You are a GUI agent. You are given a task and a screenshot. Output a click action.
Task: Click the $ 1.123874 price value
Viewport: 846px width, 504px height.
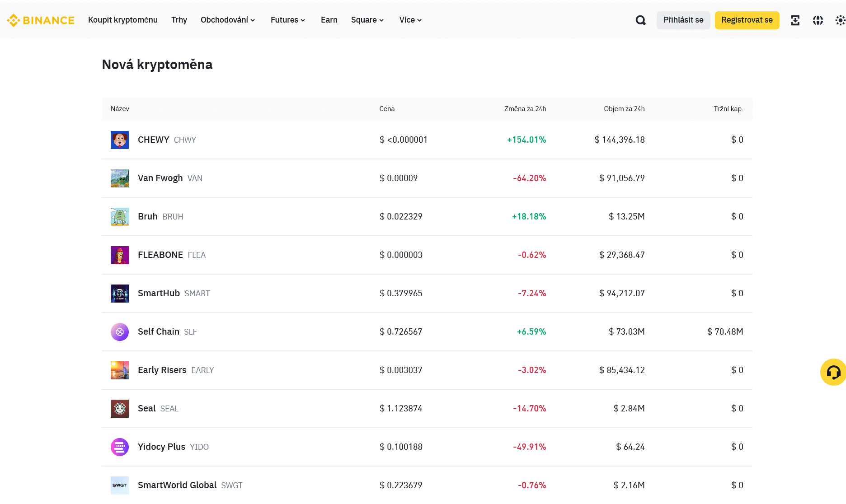[401, 409]
